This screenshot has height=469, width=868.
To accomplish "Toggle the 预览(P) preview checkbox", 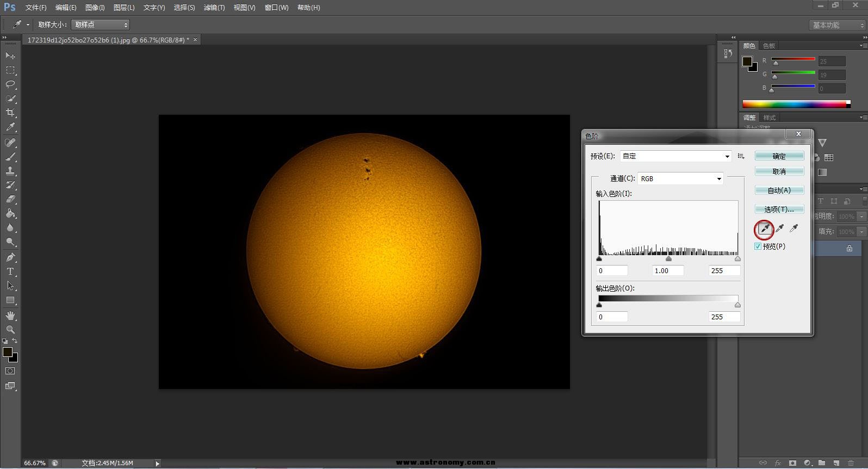I will pos(758,246).
